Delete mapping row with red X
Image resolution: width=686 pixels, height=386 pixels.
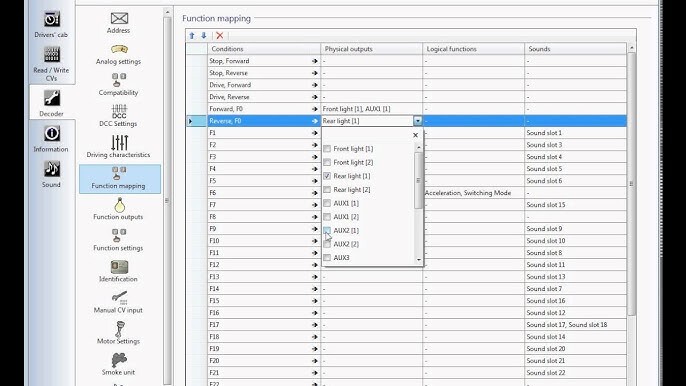220,35
